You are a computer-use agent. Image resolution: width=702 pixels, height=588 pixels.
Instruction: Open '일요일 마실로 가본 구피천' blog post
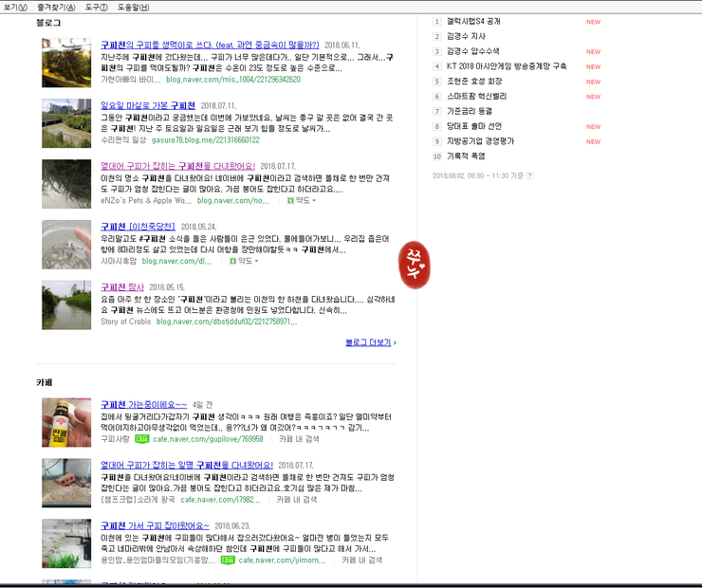(148, 105)
